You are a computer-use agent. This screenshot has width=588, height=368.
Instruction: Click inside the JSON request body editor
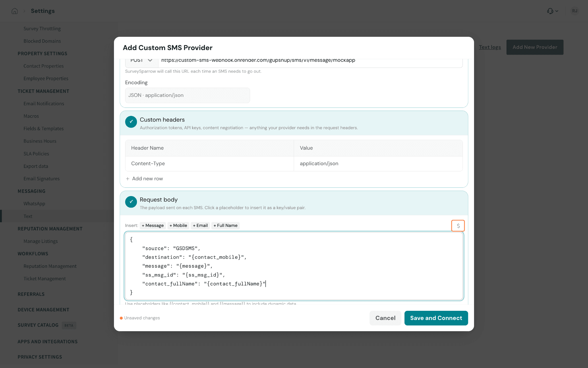pos(294,266)
